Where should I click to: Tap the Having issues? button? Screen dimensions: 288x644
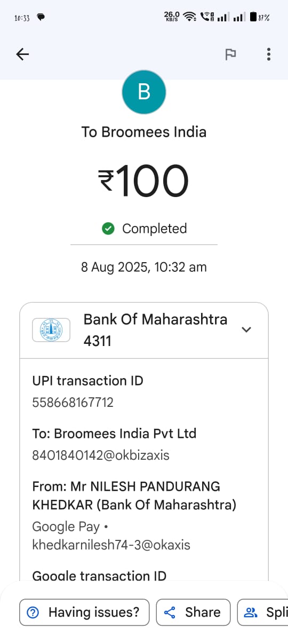click(85, 612)
